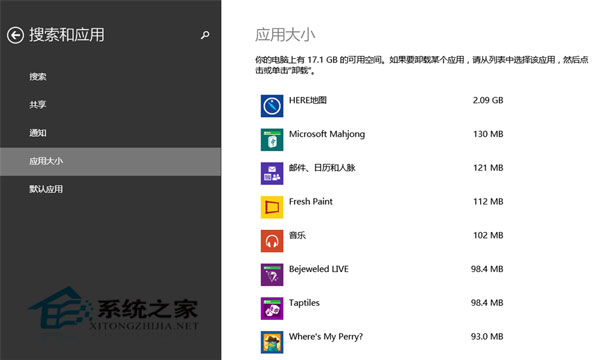Click the 130 MB size value

(x=488, y=134)
